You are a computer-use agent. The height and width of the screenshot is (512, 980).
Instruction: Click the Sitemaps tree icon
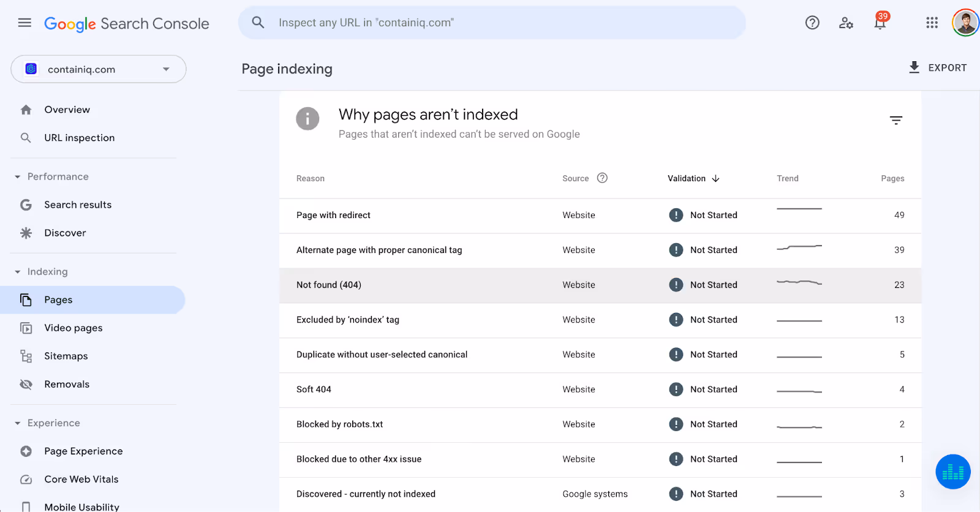coord(26,356)
